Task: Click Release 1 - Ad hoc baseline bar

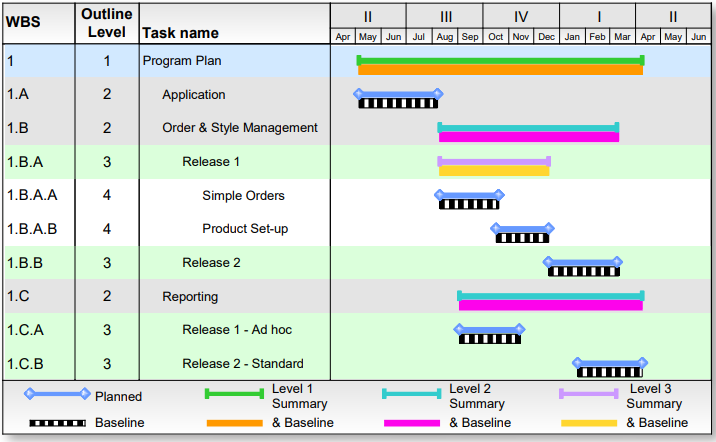Action: [x=489, y=339]
